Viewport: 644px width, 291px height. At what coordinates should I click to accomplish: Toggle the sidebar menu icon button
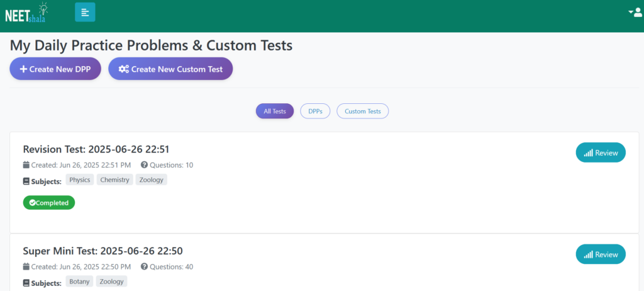(85, 12)
